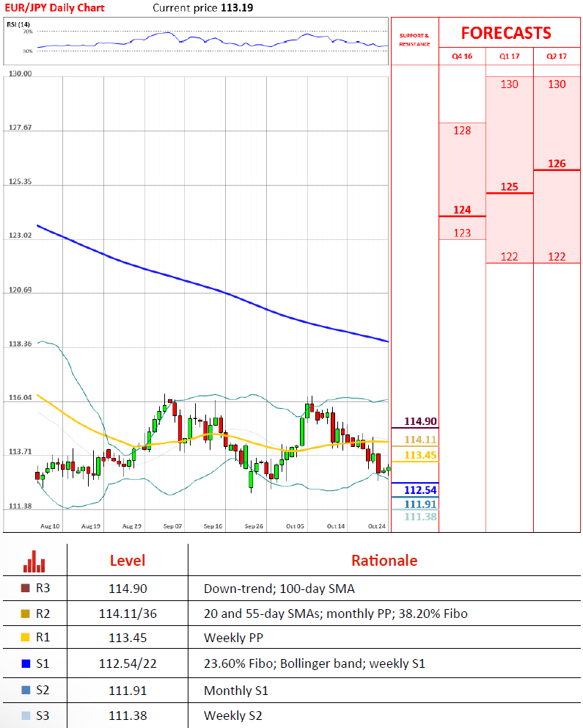The height and width of the screenshot is (728, 583).
Task: Select the Q1 17 forecast column header
Action: [x=509, y=57]
